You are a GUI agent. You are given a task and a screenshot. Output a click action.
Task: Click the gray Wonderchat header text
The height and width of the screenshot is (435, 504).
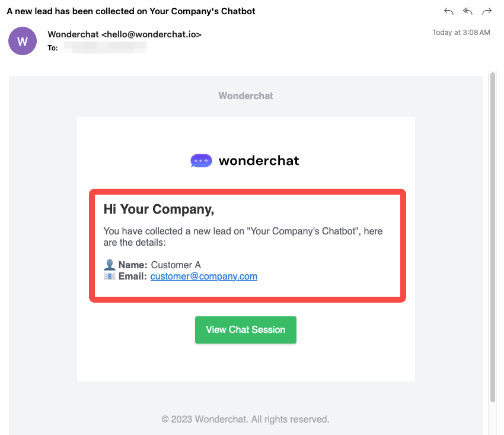coord(245,96)
